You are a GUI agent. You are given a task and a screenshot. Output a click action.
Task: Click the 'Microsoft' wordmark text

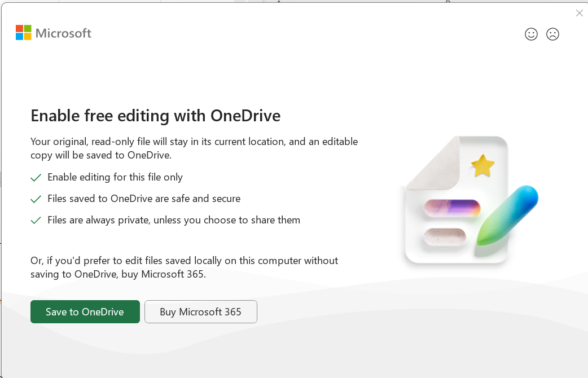63,33
